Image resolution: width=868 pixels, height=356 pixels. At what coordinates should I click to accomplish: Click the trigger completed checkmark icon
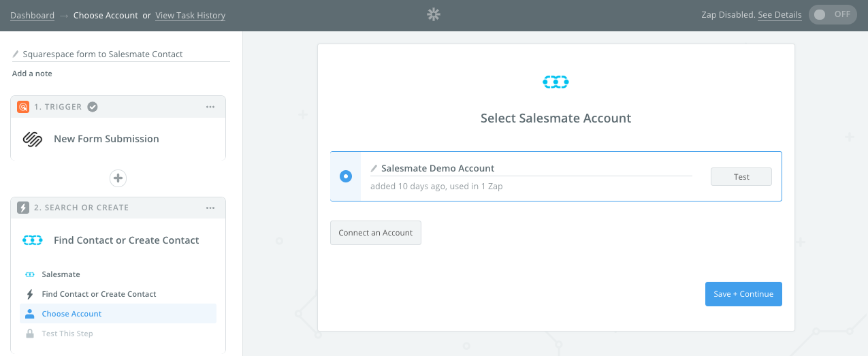tap(93, 107)
